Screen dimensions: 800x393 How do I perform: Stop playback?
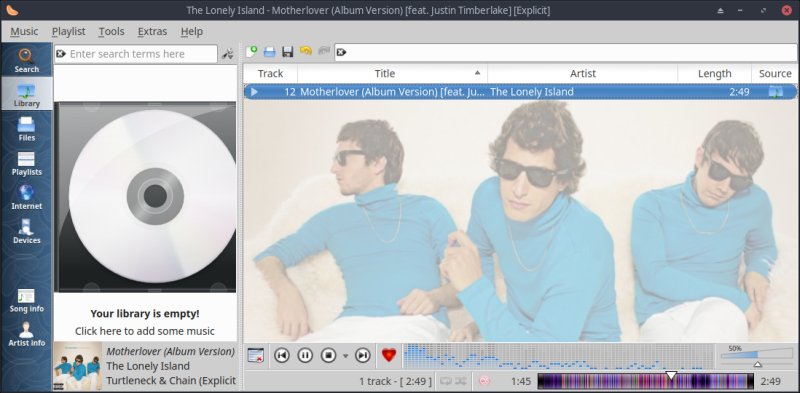coord(329,355)
